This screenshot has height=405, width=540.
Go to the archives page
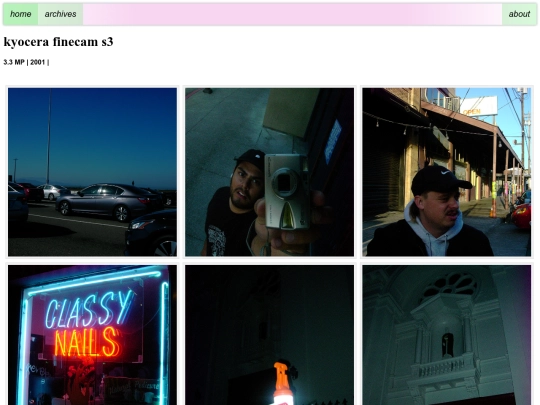click(x=60, y=14)
